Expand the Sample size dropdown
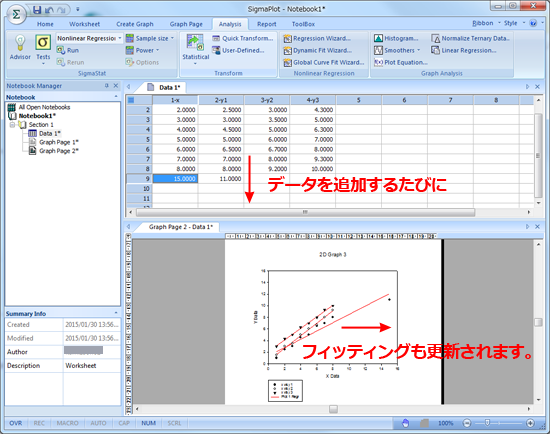 tap(150, 38)
